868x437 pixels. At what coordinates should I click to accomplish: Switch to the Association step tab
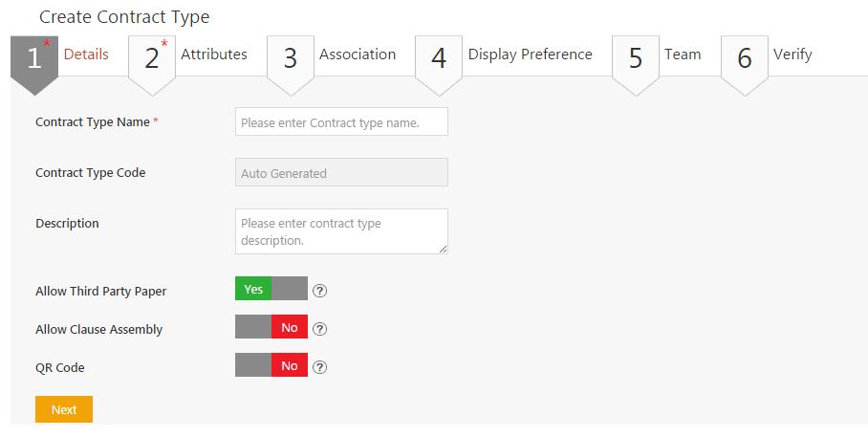(x=358, y=55)
